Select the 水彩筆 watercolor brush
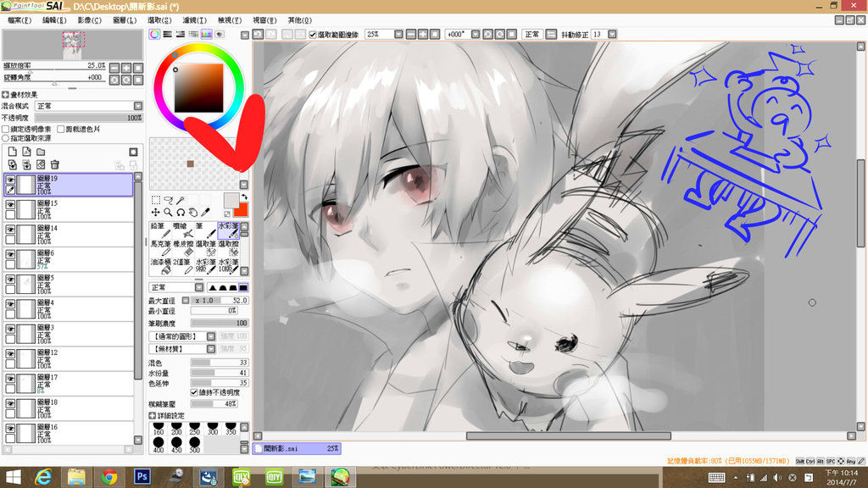Screen dimensions: 868x488 228,230
